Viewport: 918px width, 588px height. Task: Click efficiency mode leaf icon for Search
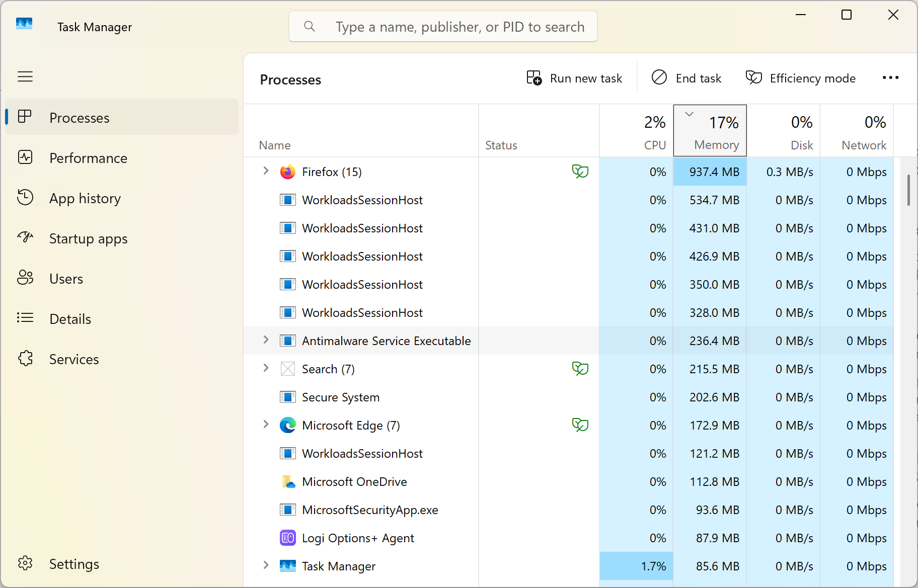click(580, 369)
